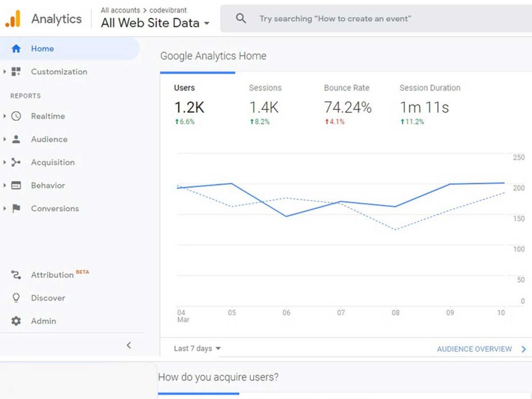Viewport: 532px width, 399px height.
Task: Open Conversions via the flag icon
Action: [17, 208]
